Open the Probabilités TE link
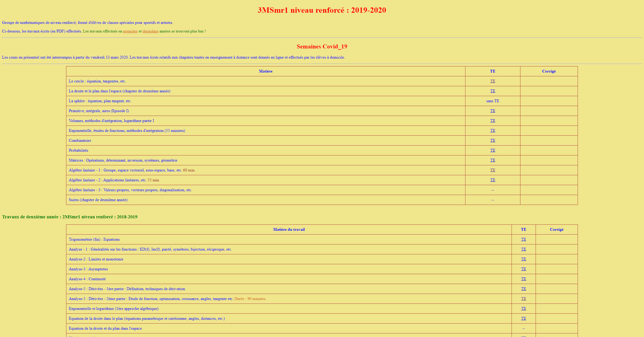 tap(492, 150)
